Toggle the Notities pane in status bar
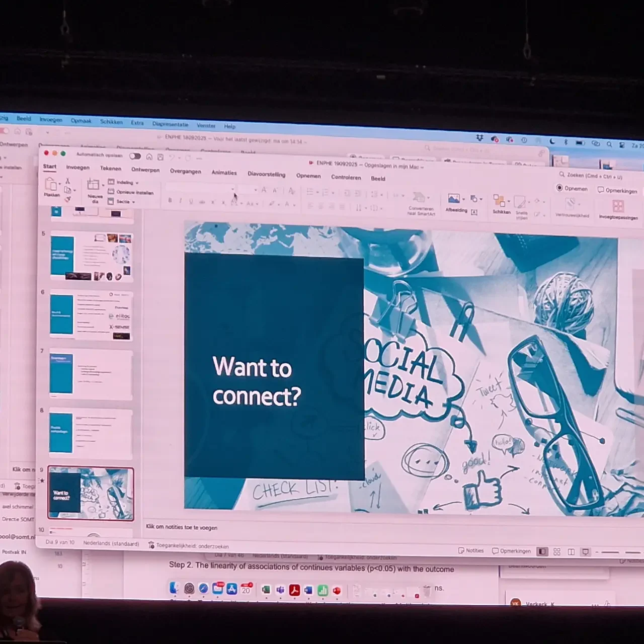644x644 pixels. (x=471, y=550)
